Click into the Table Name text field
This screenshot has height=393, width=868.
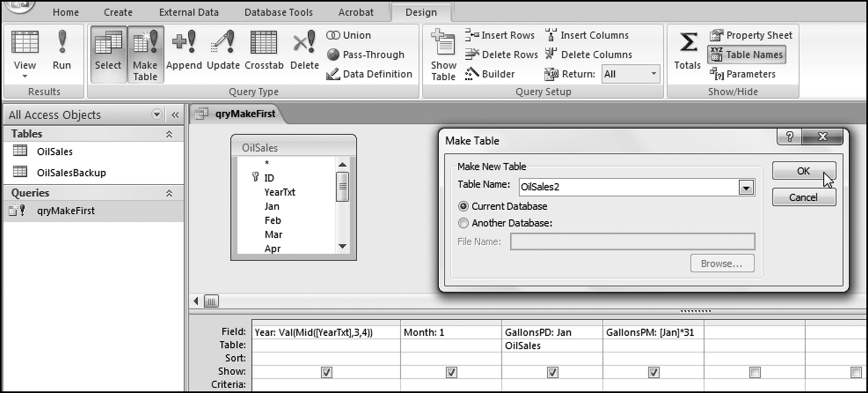(x=628, y=187)
